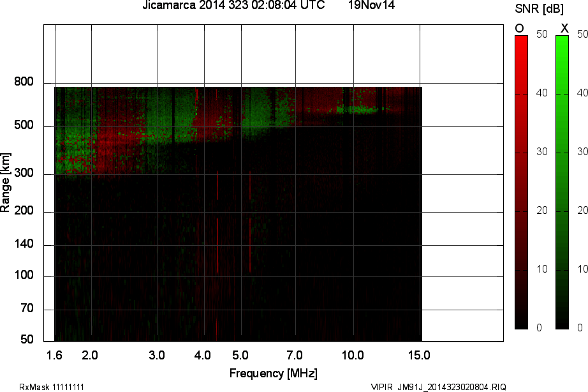Image resolution: width=588 pixels, height=392 pixels.
Task: Click the red O-mode color bar
Action: [x=521, y=183]
